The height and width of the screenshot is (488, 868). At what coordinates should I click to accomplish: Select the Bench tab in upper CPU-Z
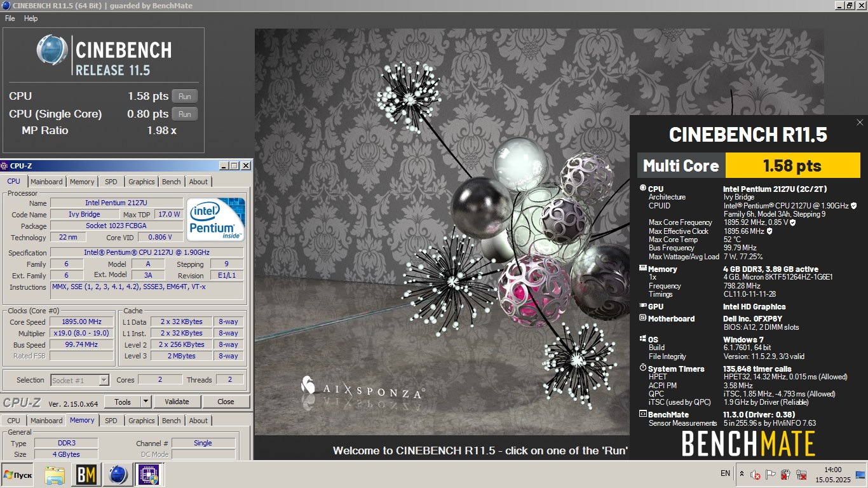[172, 182]
